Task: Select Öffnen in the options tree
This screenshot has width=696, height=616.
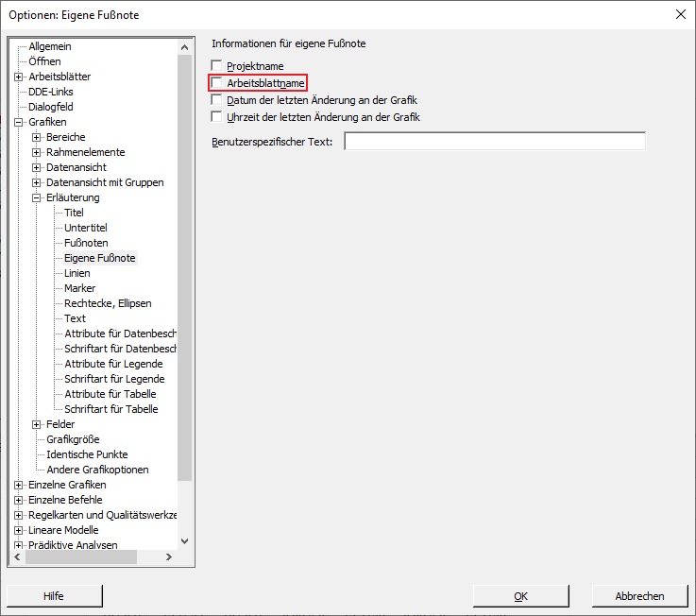Action: 44,61
